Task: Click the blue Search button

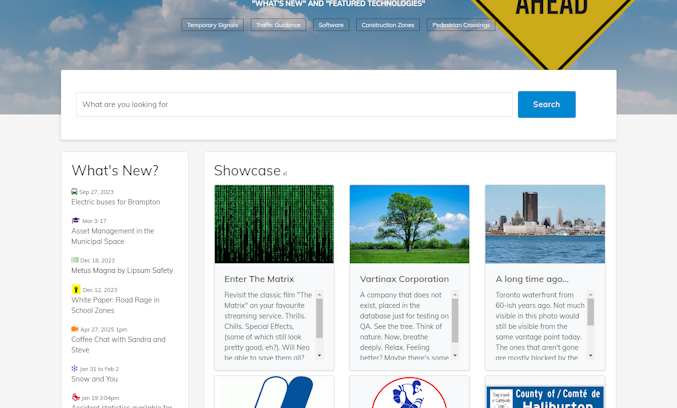Action: coord(547,104)
